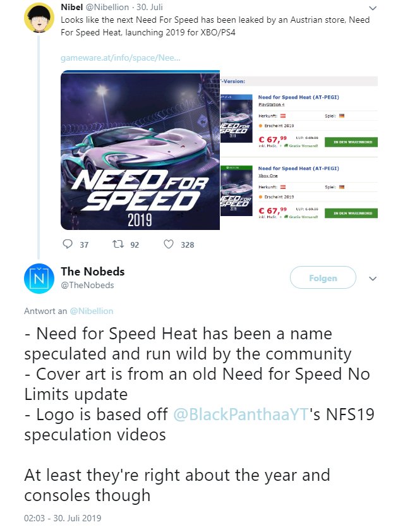Like the tweet with heart icon

coord(169,245)
